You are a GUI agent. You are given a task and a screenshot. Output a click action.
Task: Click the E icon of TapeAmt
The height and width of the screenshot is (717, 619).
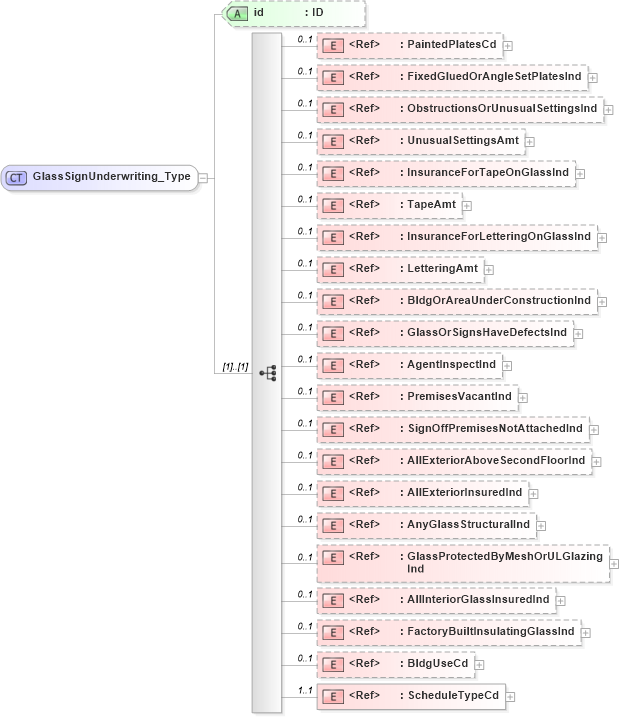(x=333, y=205)
